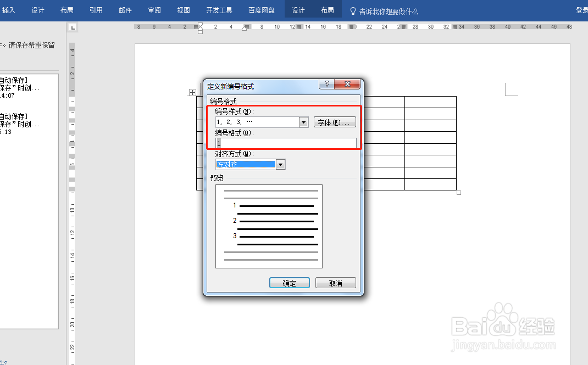Viewport: 588px width, 365px height.
Task: Click the 取消 button
Action: (x=335, y=282)
